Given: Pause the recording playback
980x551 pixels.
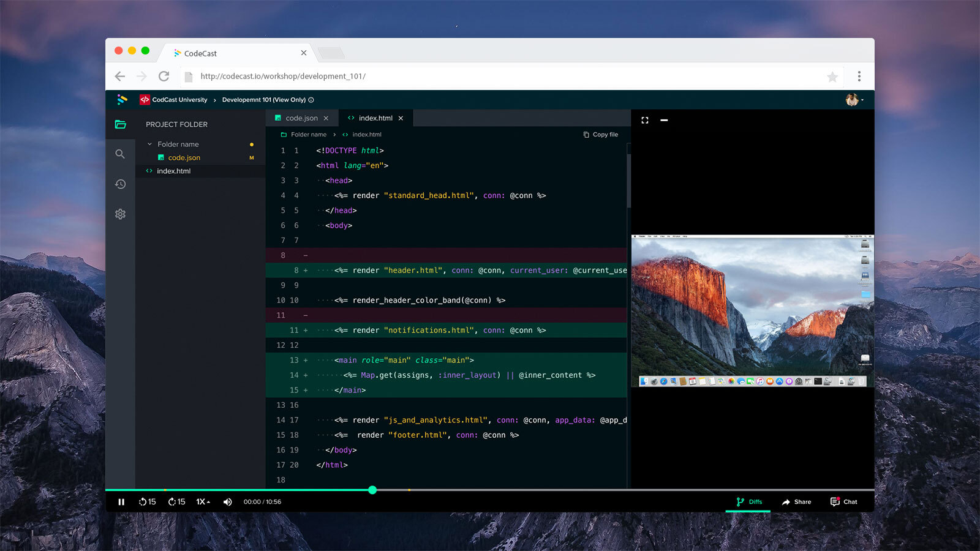Looking at the screenshot, I should (x=121, y=501).
